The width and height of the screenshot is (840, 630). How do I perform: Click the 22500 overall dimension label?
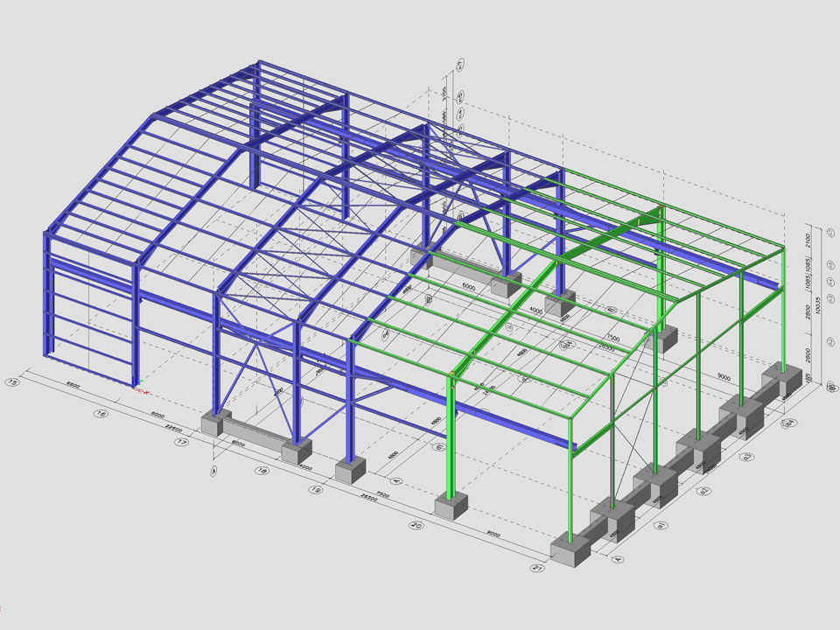(x=173, y=429)
